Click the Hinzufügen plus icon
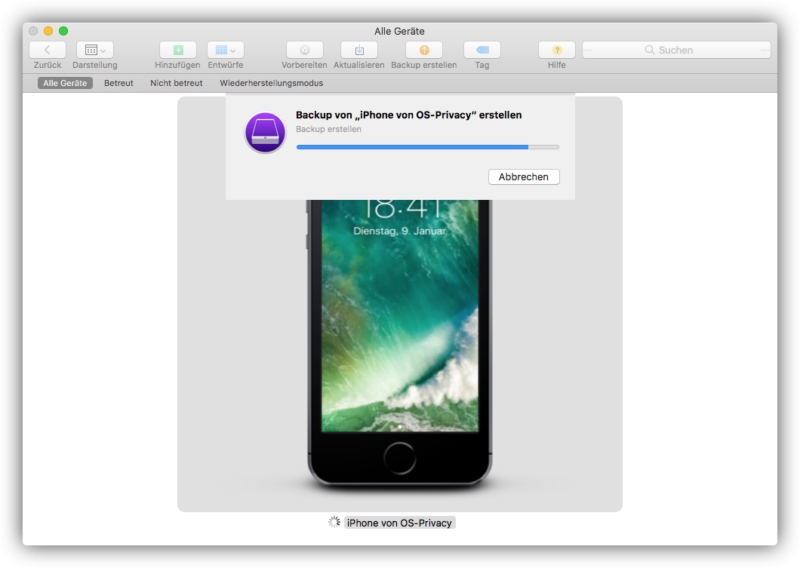This screenshot has width=800, height=568. (x=178, y=50)
